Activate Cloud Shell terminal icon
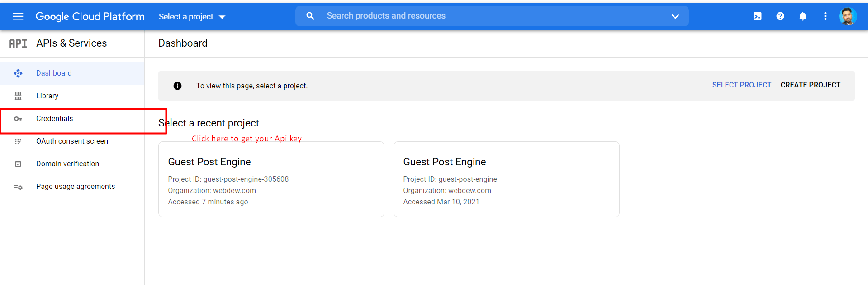Image resolution: width=868 pixels, height=285 pixels. [x=757, y=16]
